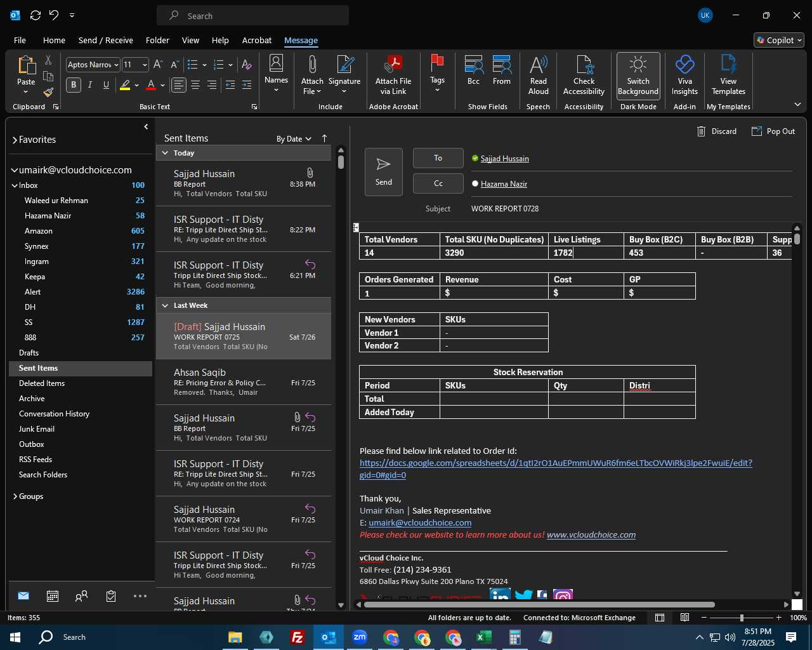Image resolution: width=812 pixels, height=650 pixels.
Task: Adjust the zoom slider in status bar
Action: (x=742, y=618)
